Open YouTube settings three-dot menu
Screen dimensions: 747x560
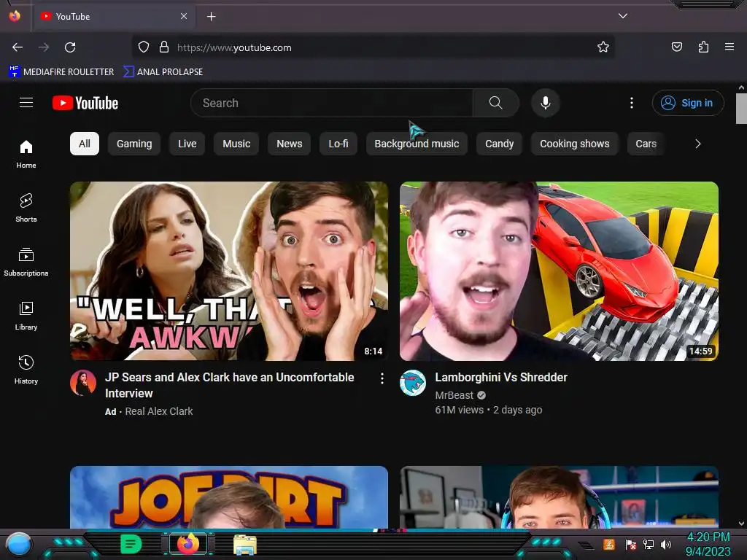click(x=632, y=103)
